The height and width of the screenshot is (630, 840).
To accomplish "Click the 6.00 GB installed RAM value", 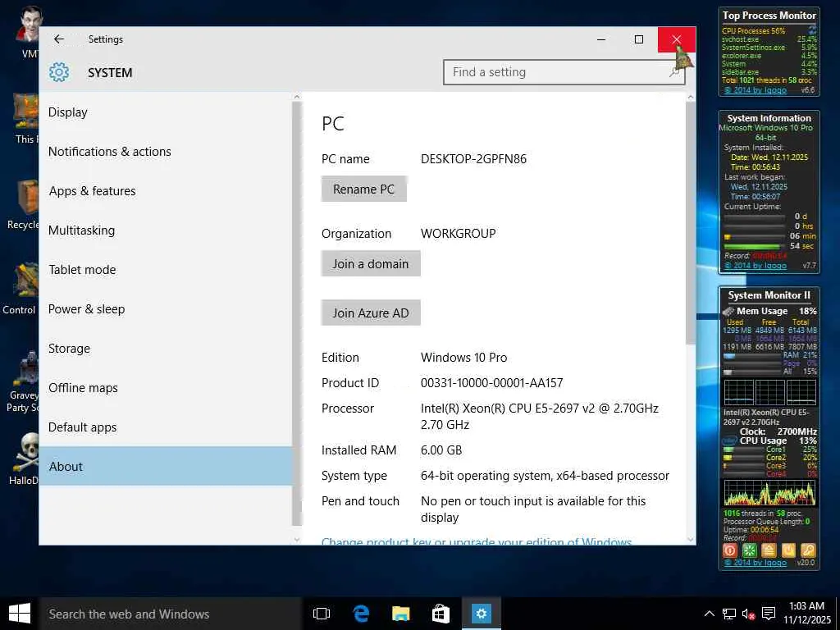I will (x=441, y=450).
